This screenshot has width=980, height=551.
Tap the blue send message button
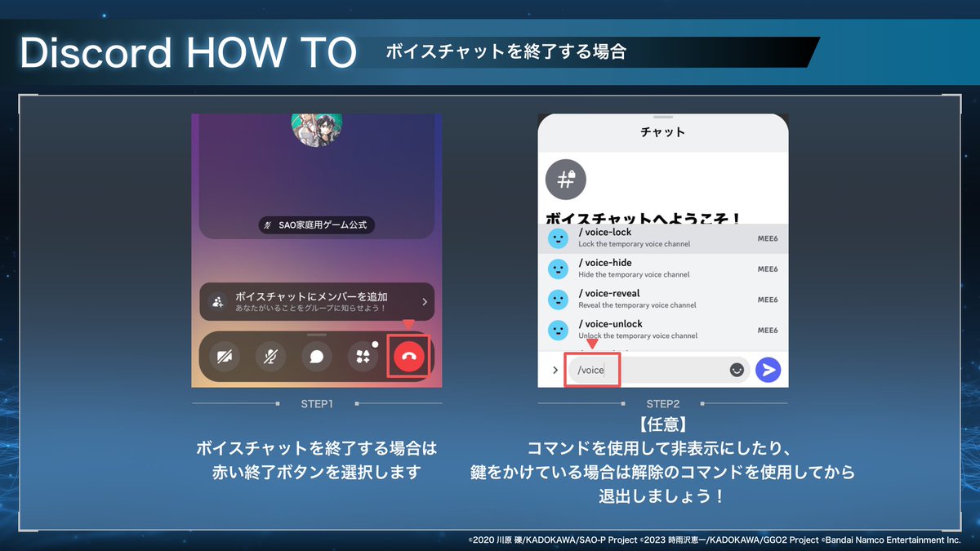click(768, 370)
